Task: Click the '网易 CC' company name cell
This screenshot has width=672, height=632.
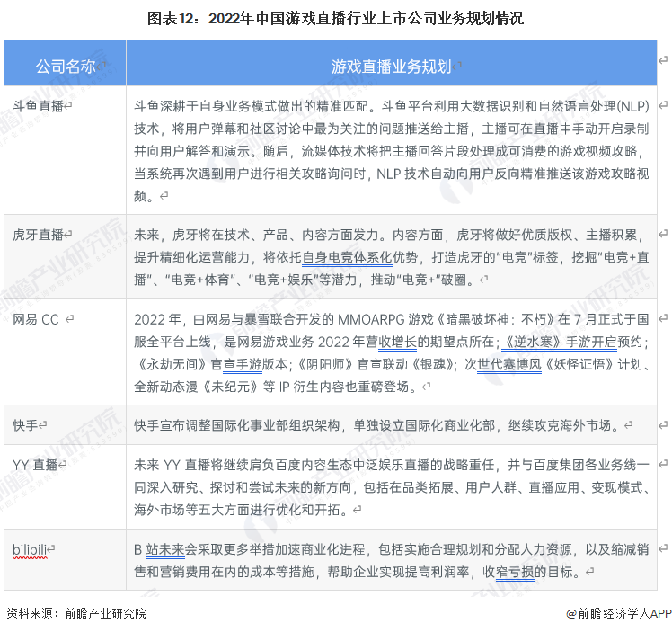Action: pos(66,352)
